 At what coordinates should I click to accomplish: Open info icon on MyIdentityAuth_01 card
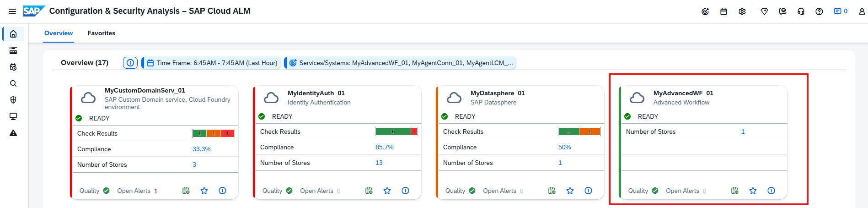(x=405, y=191)
